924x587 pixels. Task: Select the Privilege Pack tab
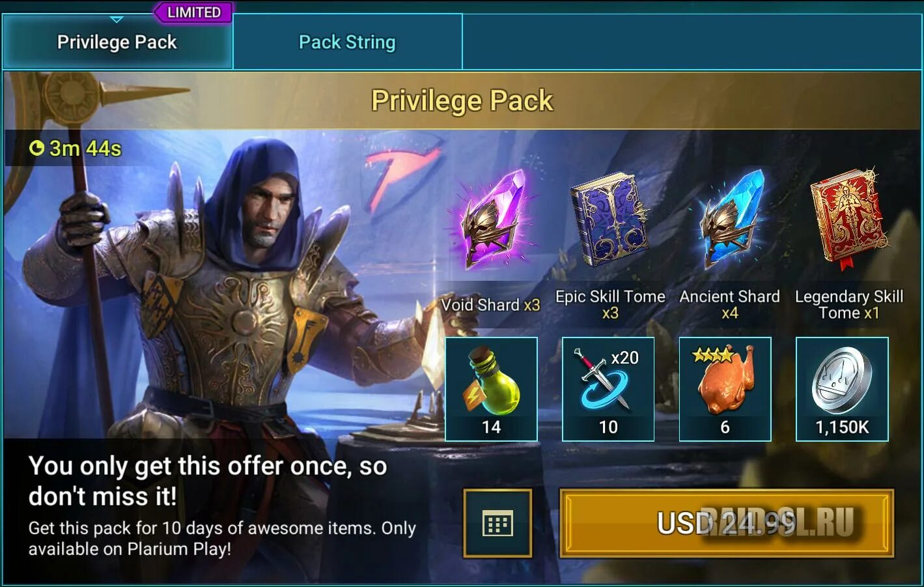pos(117,42)
